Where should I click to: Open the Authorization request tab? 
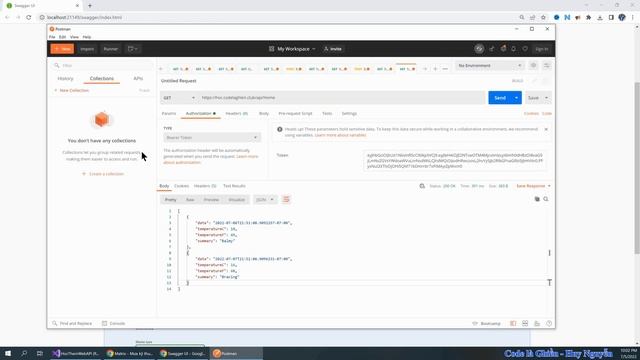click(200, 113)
